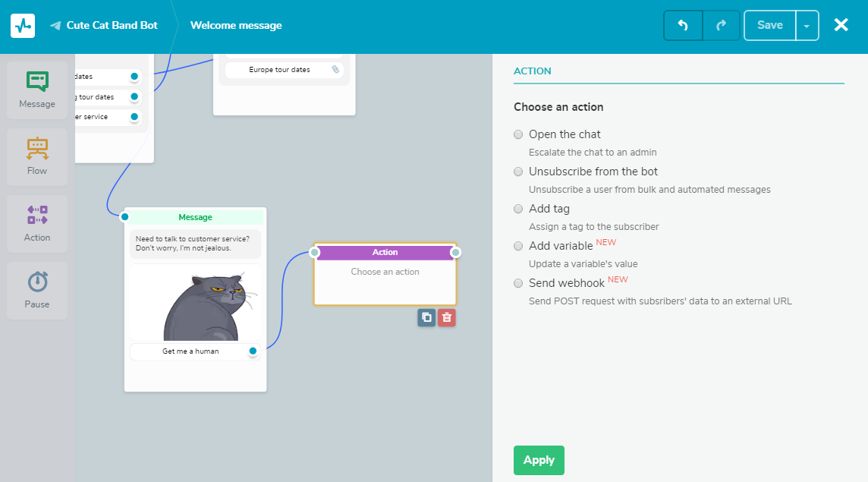Select the Flow block in sidebar

37,157
